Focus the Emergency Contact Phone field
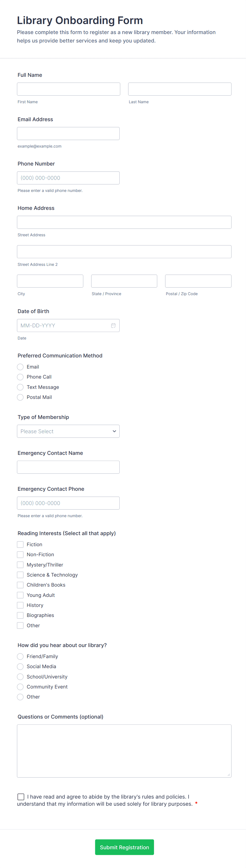 [68, 503]
